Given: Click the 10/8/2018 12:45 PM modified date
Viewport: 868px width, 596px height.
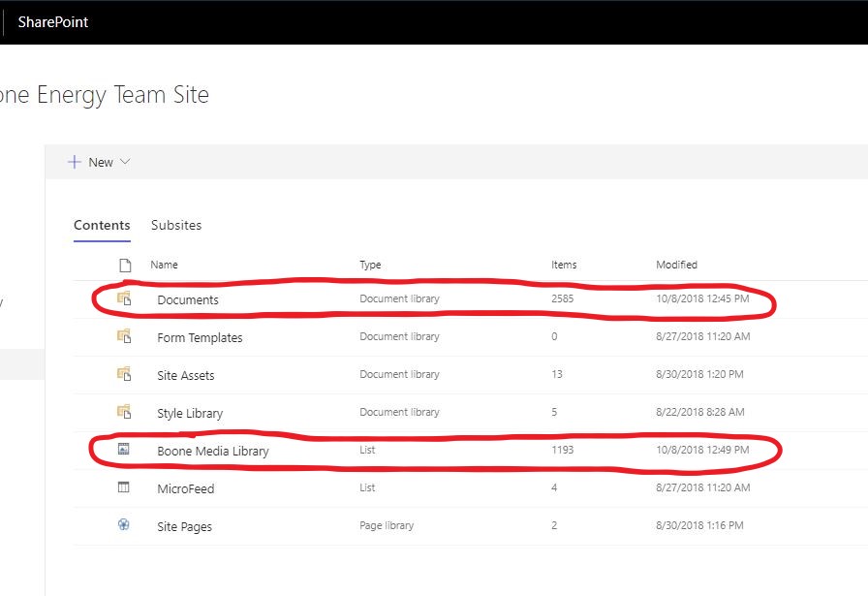Looking at the screenshot, I should point(702,298).
